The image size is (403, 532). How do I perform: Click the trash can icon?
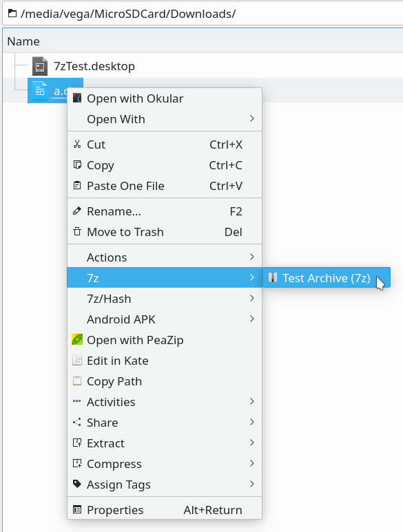tap(77, 232)
